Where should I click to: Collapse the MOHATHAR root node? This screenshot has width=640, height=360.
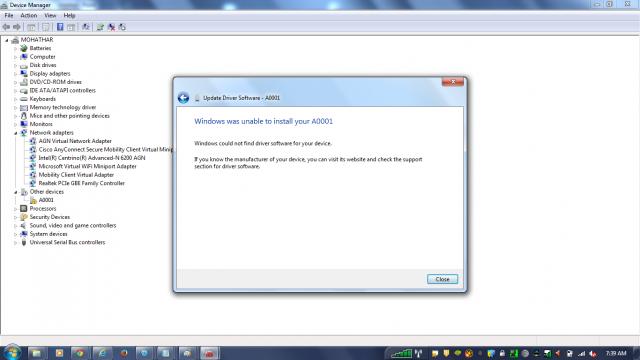point(7,40)
